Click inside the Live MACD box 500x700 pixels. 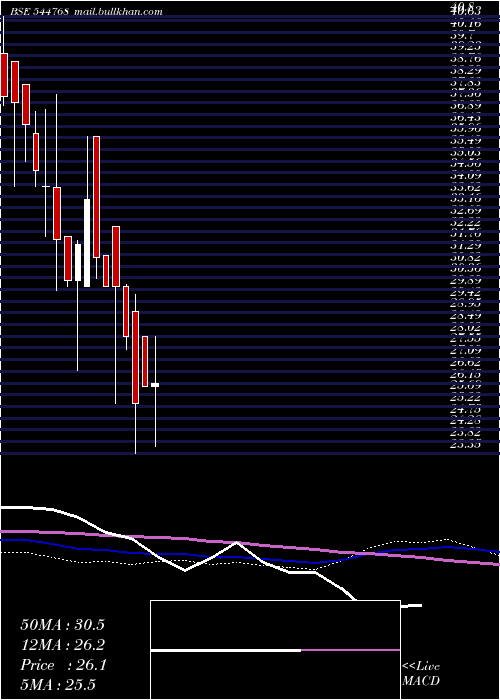tap(275, 650)
